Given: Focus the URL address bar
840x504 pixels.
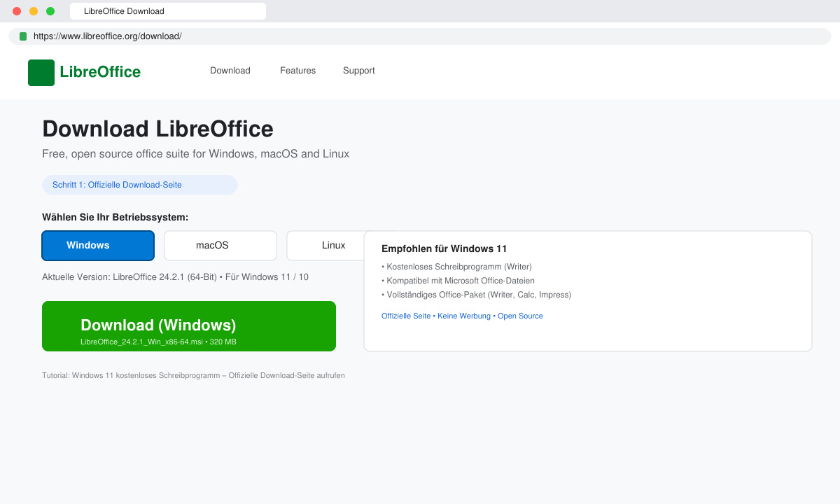Looking at the screenshot, I should pos(420,36).
